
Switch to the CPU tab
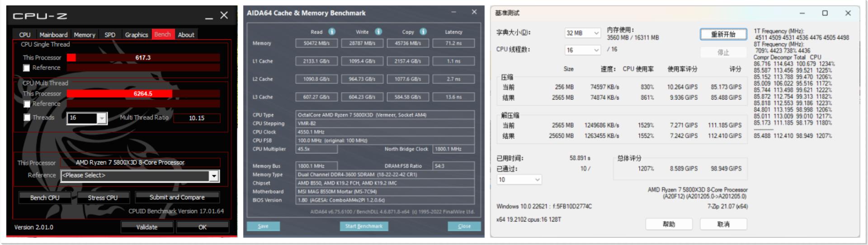pos(25,35)
